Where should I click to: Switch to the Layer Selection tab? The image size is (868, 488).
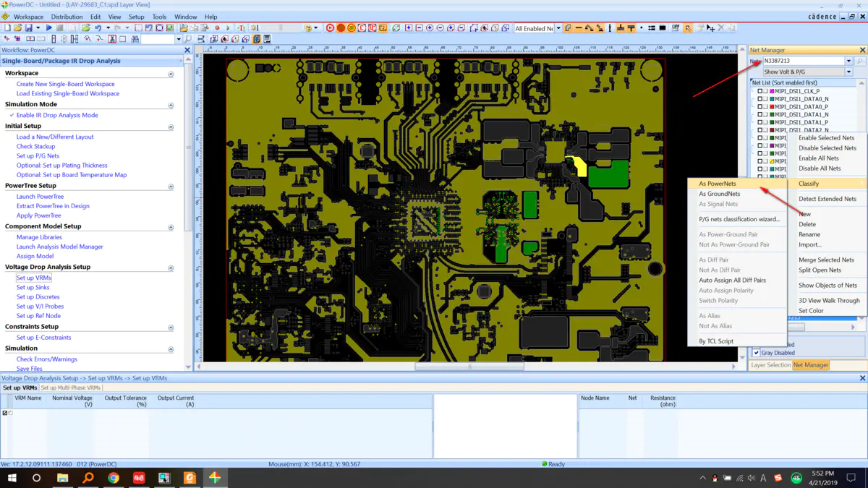pyautogui.click(x=770, y=365)
